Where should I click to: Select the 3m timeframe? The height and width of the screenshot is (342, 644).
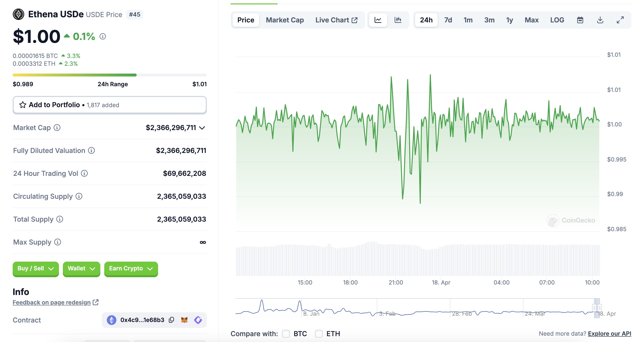point(489,20)
